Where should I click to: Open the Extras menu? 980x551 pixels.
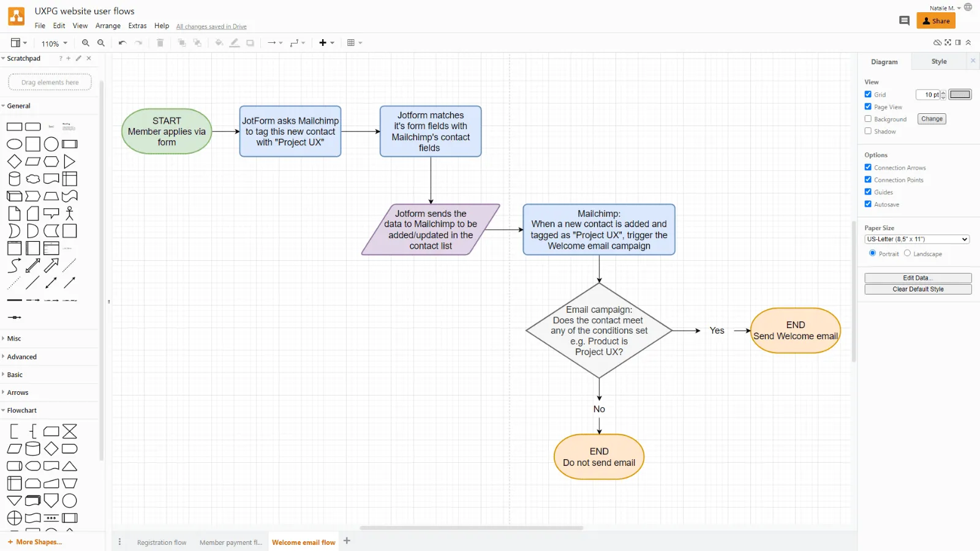137,26
